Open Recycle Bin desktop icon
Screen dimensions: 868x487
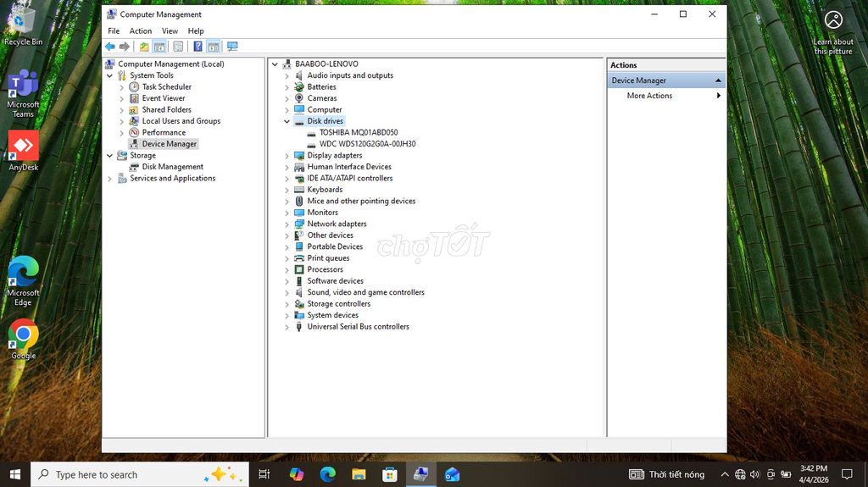(23, 25)
